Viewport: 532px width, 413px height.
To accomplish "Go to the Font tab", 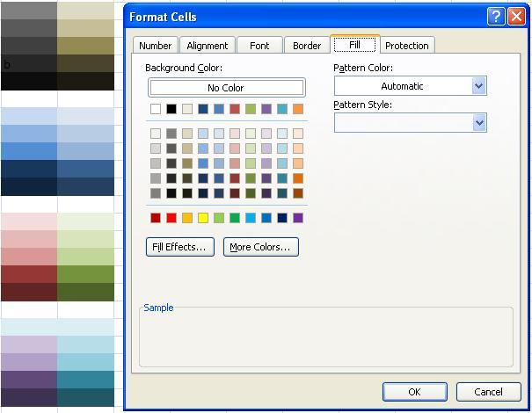I will tap(259, 46).
